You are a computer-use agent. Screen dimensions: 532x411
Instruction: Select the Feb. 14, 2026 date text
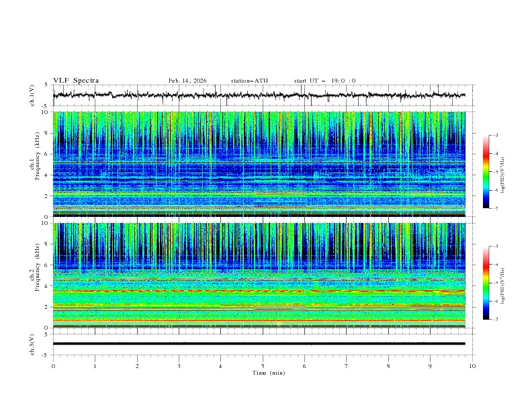click(x=187, y=81)
